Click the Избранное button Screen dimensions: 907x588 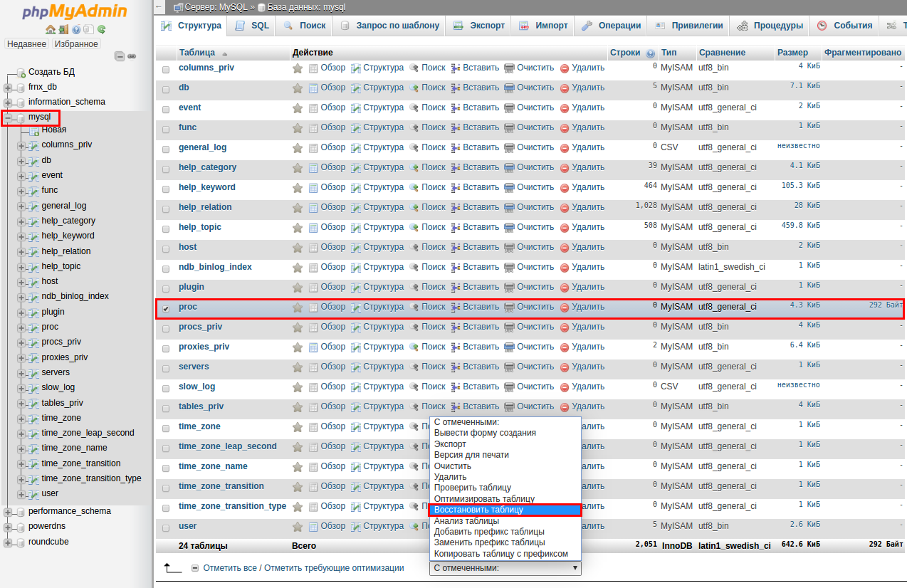pyautogui.click(x=75, y=44)
